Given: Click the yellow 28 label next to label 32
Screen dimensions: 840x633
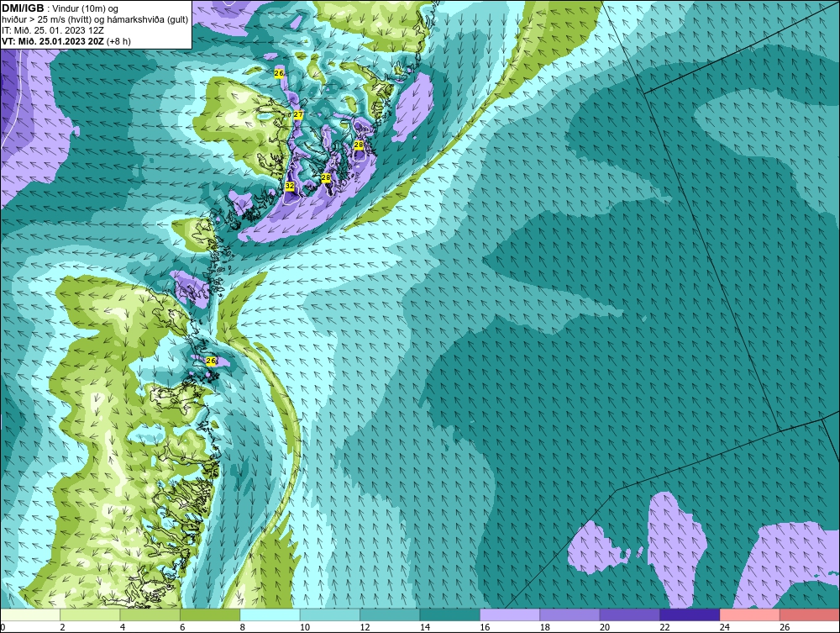Looking at the screenshot, I should (x=326, y=177).
